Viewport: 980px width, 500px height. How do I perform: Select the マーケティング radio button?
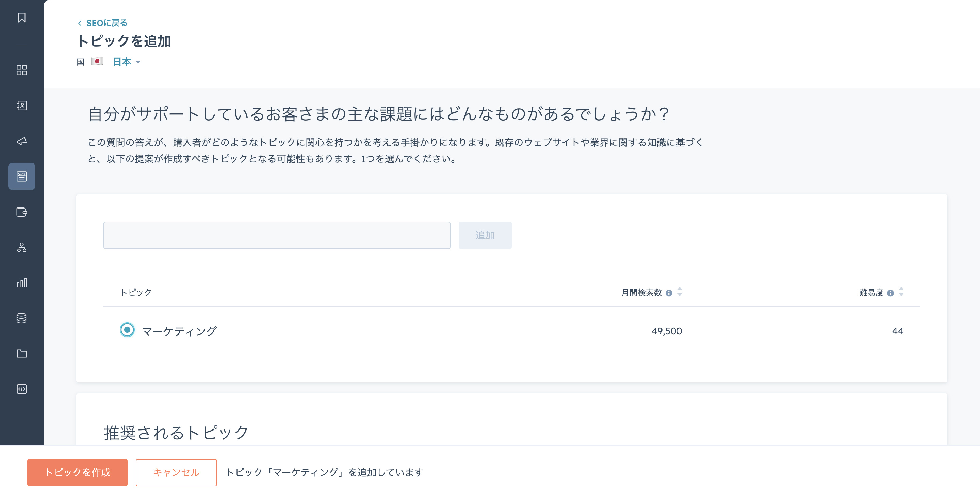pos(127,330)
